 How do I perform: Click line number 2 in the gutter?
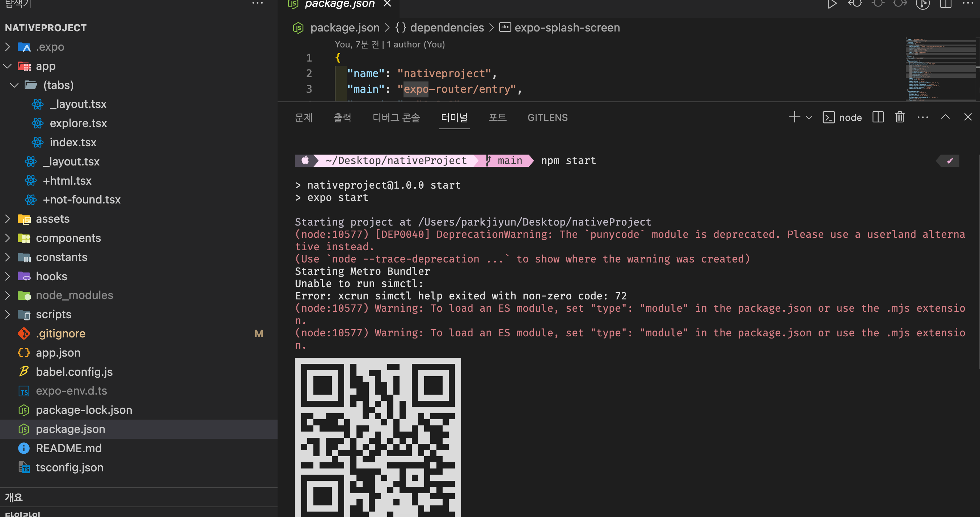coord(309,73)
